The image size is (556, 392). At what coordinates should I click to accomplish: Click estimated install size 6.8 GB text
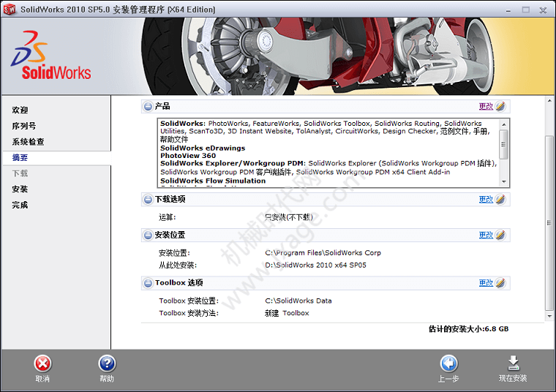468,329
